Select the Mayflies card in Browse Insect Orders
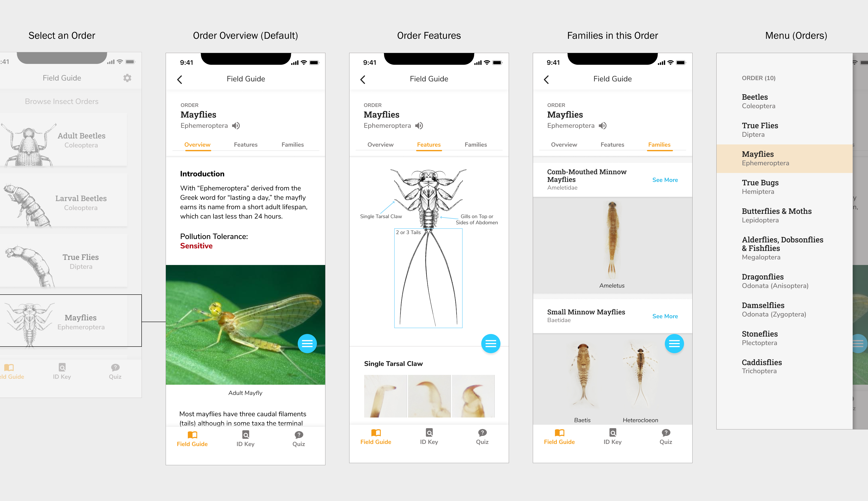Screen dimensions: 868x501 (64, 321)
